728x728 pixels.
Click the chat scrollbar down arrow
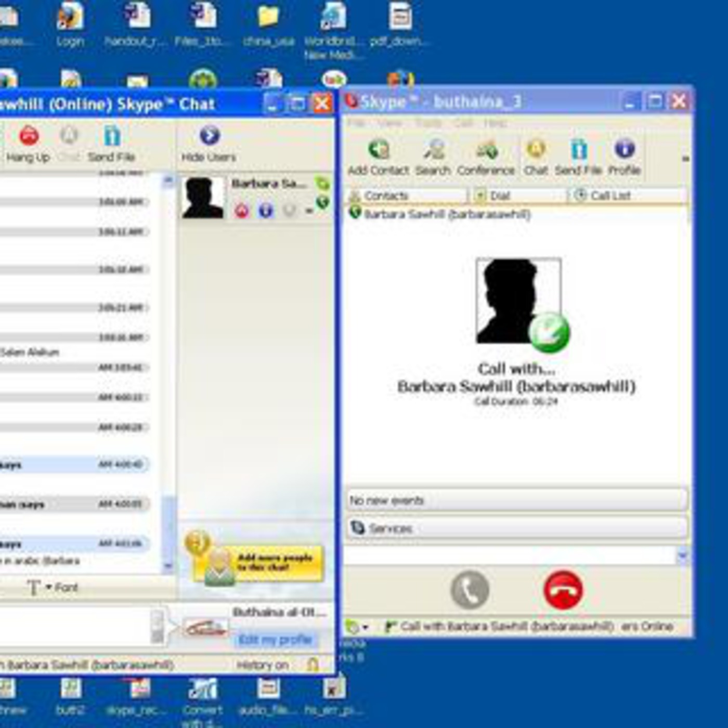coord(168,565)
